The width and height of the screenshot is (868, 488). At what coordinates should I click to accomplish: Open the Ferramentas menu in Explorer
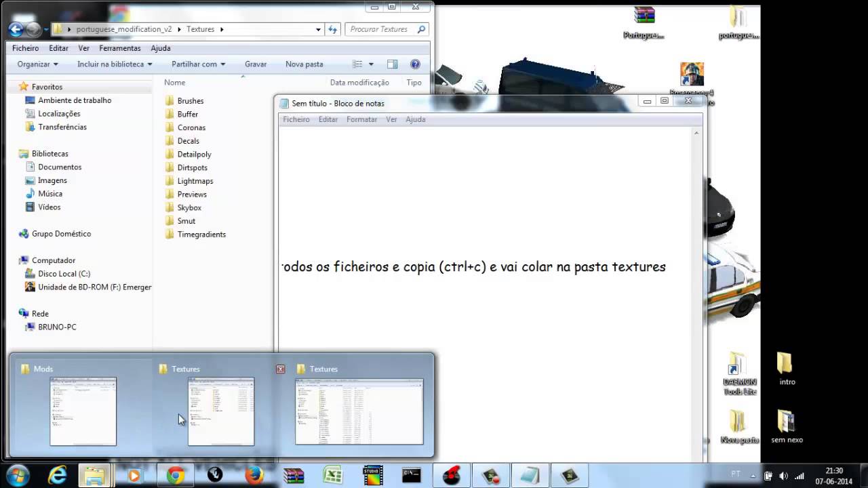click(x=120, y=48)
